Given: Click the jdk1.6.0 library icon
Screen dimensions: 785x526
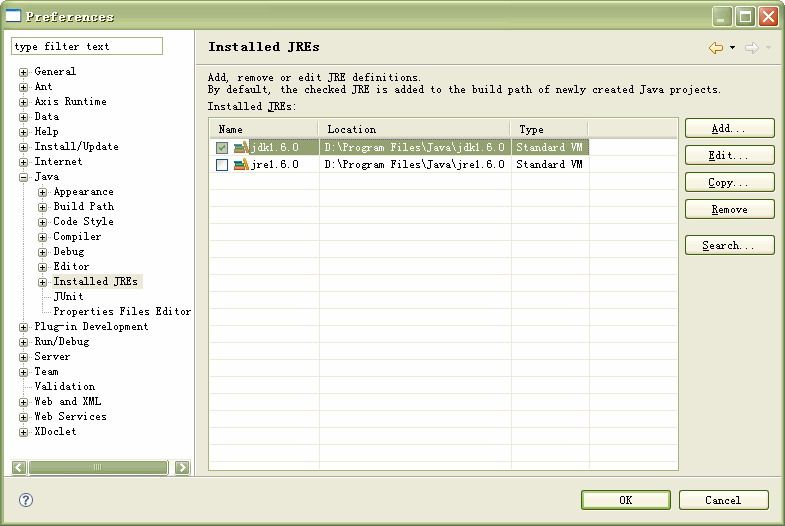Looking at the screenshot, I should (x=241, y=147).
